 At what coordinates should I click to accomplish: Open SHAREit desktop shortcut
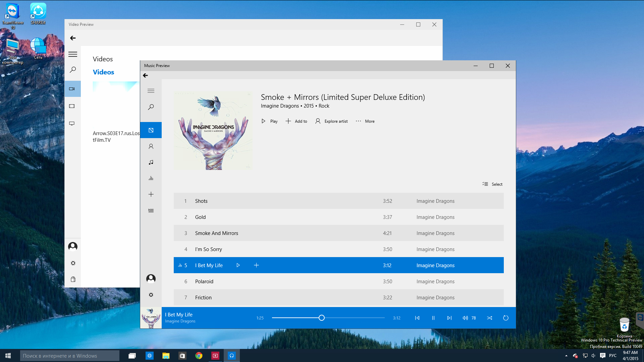click(38, 14)
